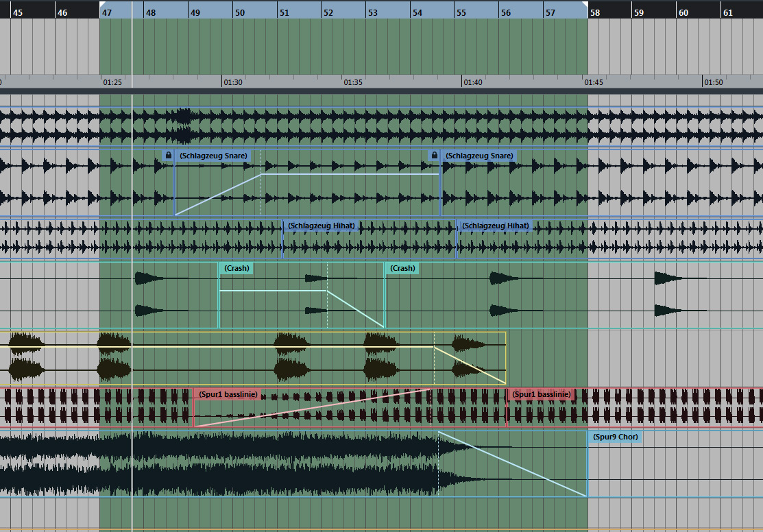Click bar number 51 in the ruler
Image resolution: width=763 pixels, height=532 pixels.
point(284,12)
